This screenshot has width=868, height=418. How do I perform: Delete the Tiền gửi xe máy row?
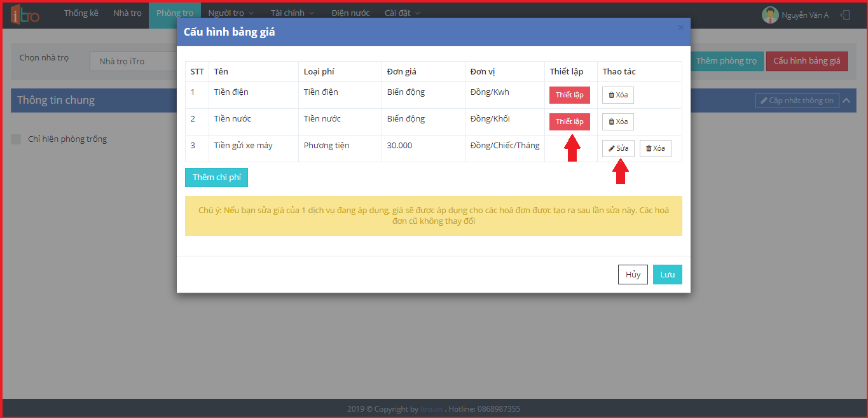coord(655,148)
